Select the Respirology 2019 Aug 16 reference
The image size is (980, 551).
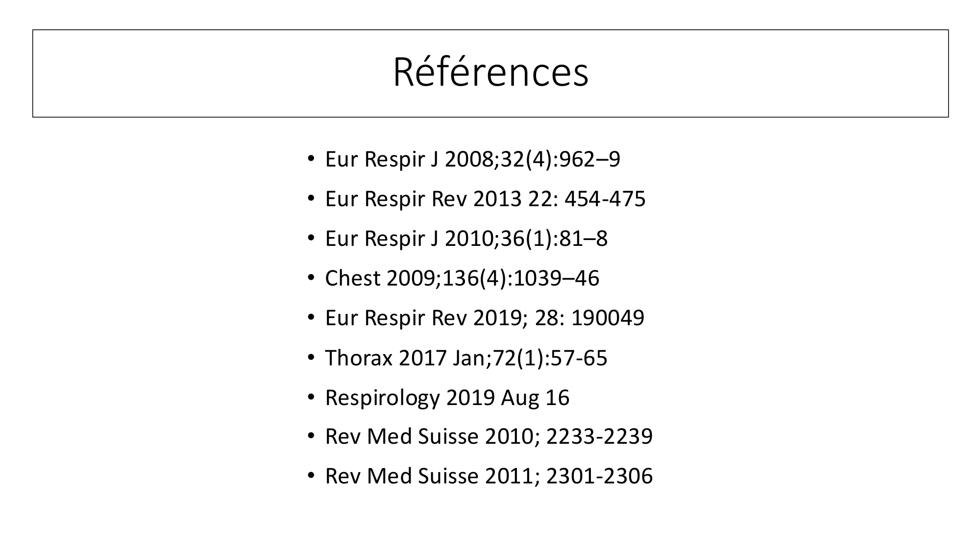(x=447, y=397)
